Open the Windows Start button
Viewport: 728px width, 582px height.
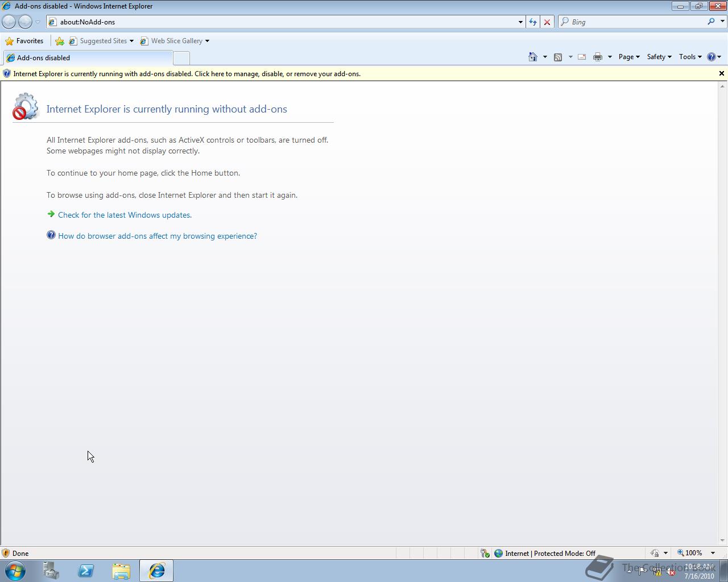click(x=15, y=571)
